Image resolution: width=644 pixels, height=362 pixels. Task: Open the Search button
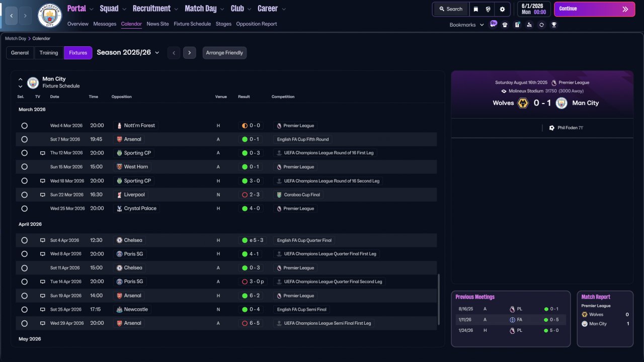[x=450, y=9]
